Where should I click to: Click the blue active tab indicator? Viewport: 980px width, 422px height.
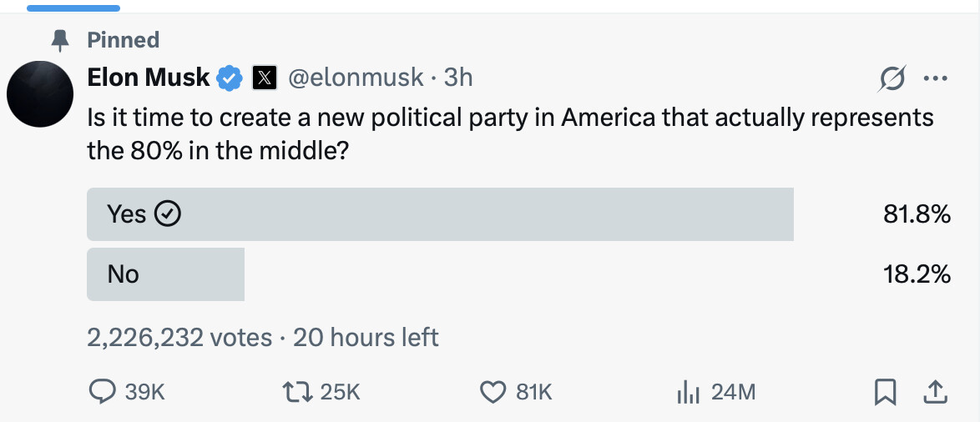pos(73,8)
